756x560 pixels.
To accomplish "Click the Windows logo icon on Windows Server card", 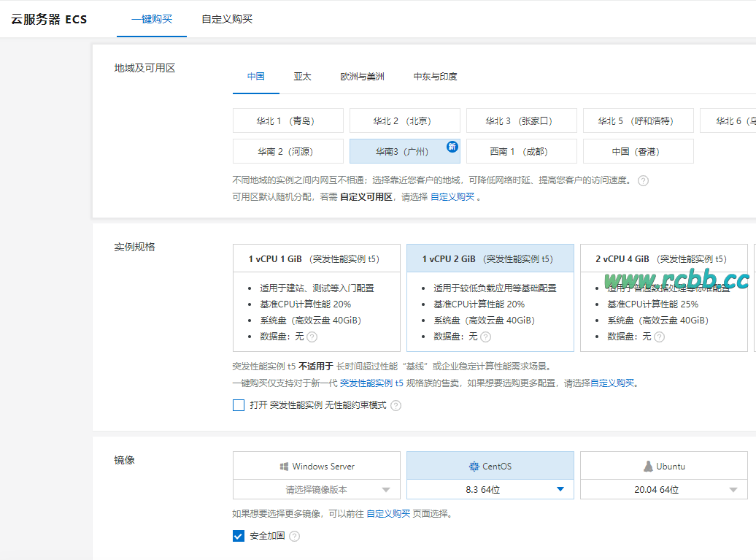I will 284,467.
